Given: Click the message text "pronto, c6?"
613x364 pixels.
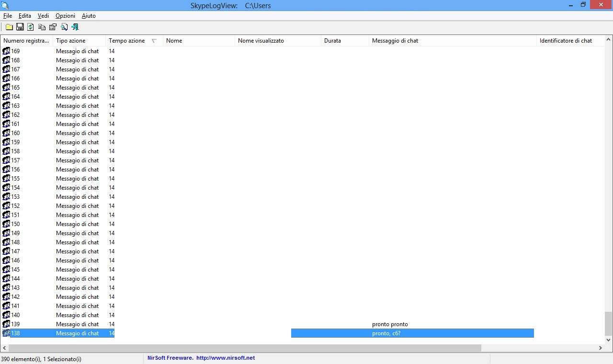Looking at the screenshot, I should [386, 333].
